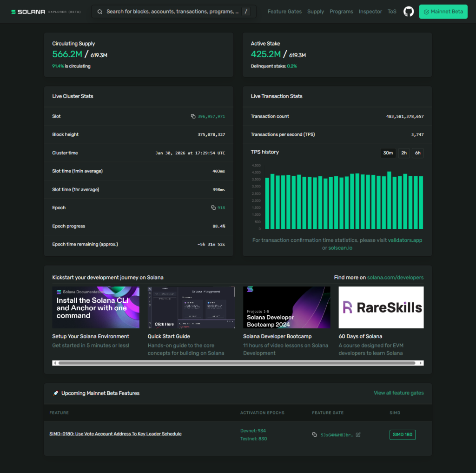Copy the epoch number via copy icon

pyautogui.click(x=213, y=208)
